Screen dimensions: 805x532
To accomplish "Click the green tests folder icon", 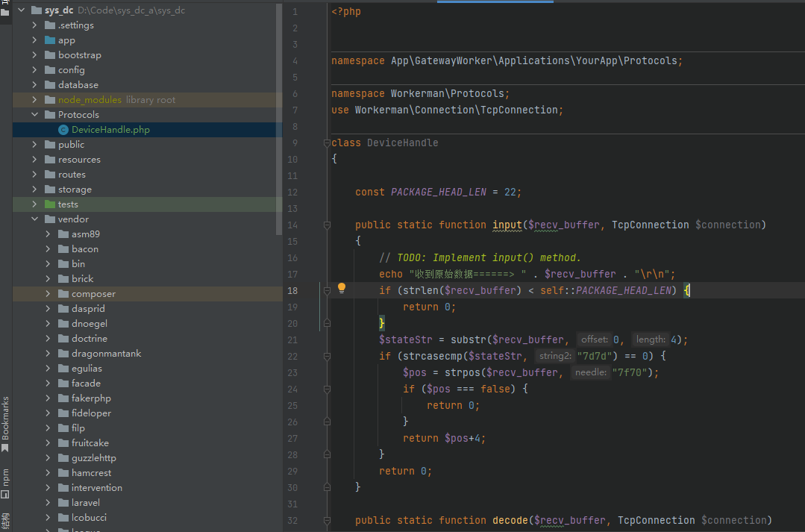I will coord(50,204).
